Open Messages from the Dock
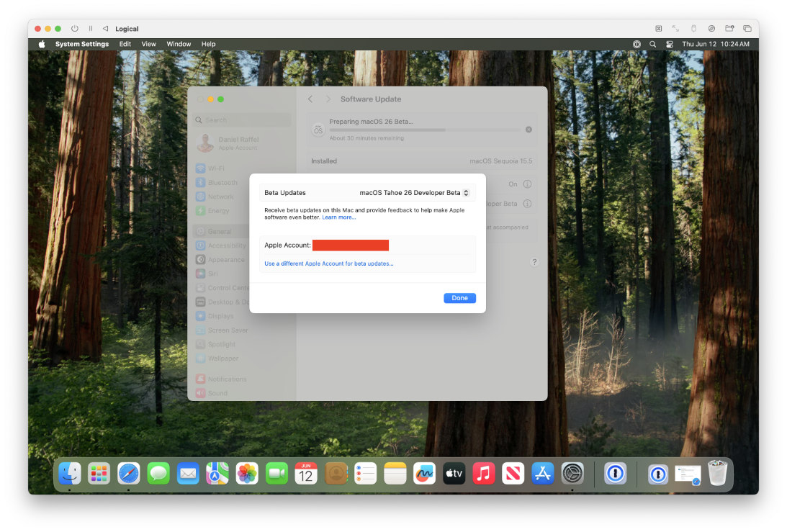The image size is (787, 532). click(158, 473)
